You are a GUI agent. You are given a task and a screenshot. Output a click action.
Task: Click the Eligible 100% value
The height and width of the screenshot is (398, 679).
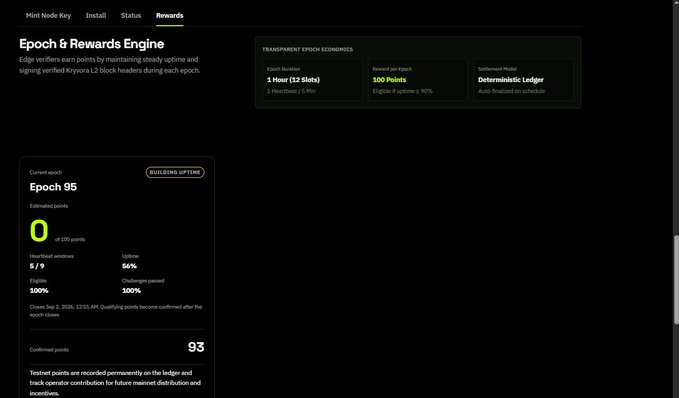pyautogui.click(x=39, y=291)
